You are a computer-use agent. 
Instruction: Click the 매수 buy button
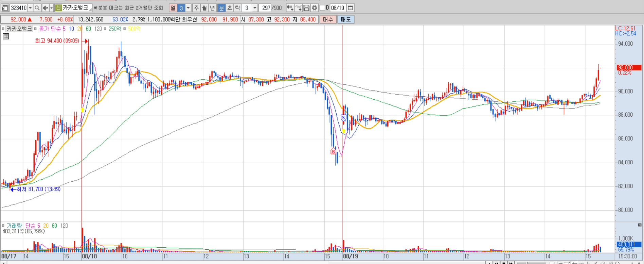tap(328, 19)
